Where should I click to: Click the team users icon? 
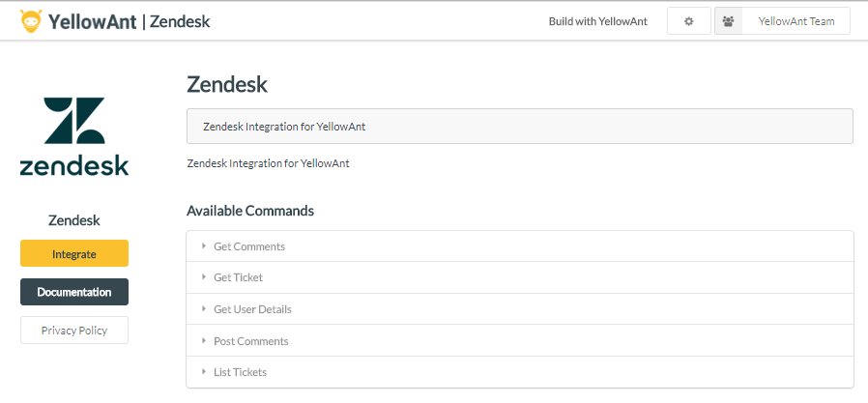click(728, 21)
